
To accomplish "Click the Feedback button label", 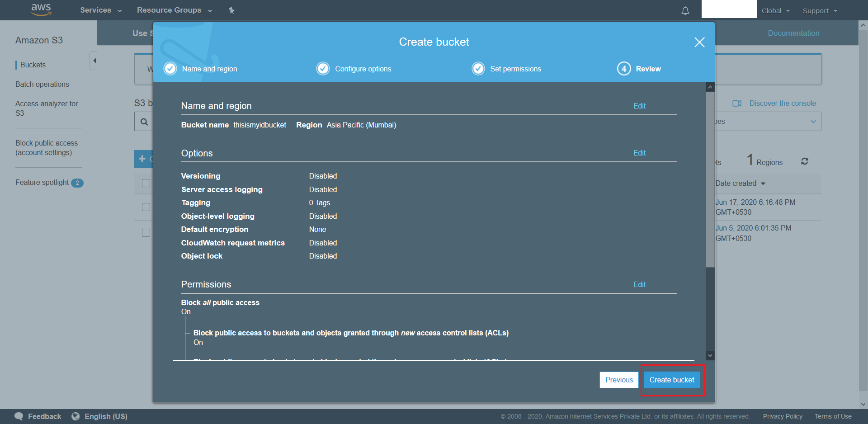I will 44,416.
